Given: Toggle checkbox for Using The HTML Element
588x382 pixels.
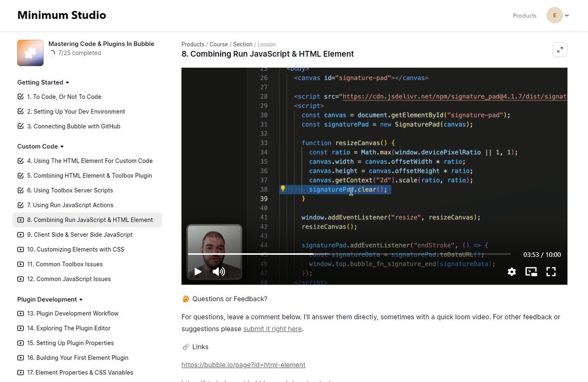Looking at the screenshot, I should [x=21, y=161].
